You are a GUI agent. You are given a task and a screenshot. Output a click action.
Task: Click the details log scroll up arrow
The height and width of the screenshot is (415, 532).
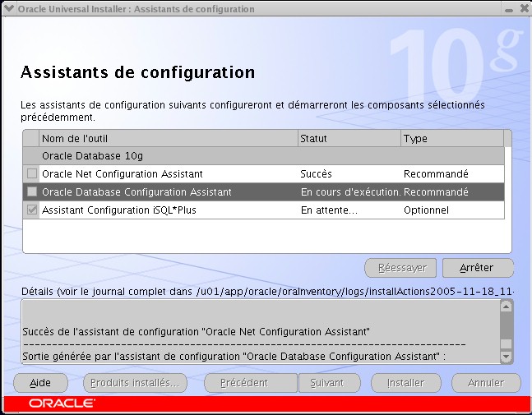click(506, 307)
